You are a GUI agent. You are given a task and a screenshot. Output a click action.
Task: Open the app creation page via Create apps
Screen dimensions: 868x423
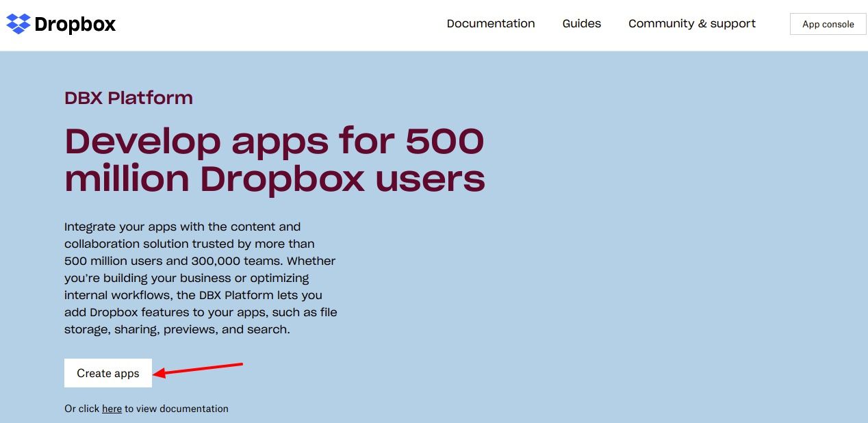pos(107,373)
